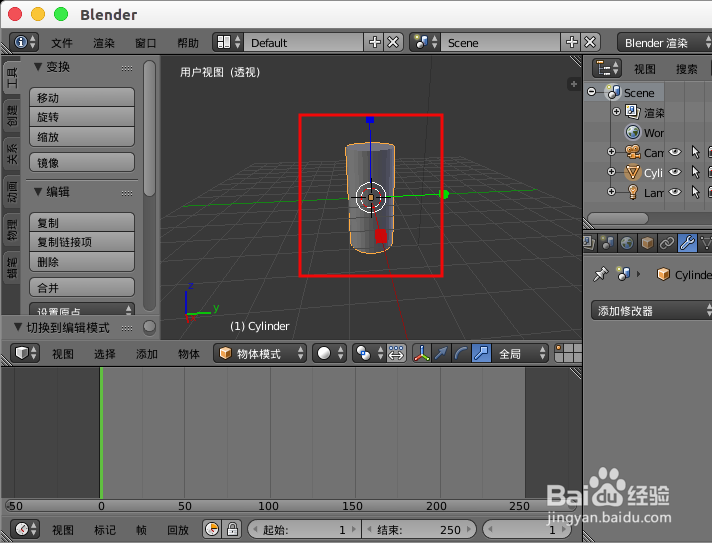Enable the translate manipulator arrow
Viewport: 712px width, 543px height.
click(x=441, y=353)
